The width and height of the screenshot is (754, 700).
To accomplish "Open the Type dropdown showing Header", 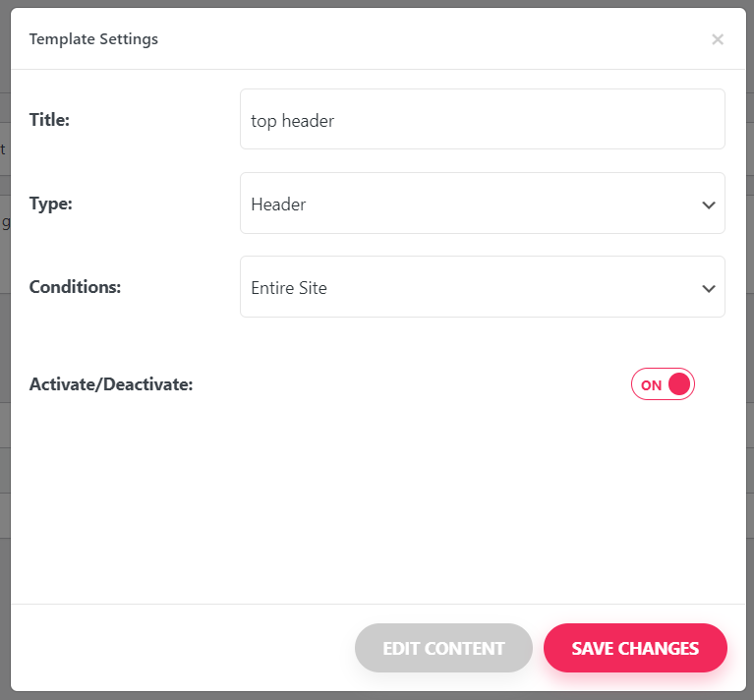I will [483, 204].
